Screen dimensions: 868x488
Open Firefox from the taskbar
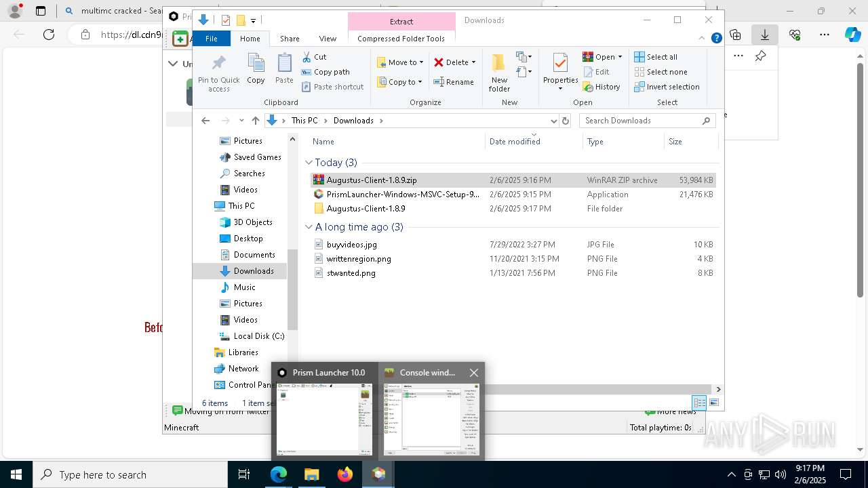[345, 474]
